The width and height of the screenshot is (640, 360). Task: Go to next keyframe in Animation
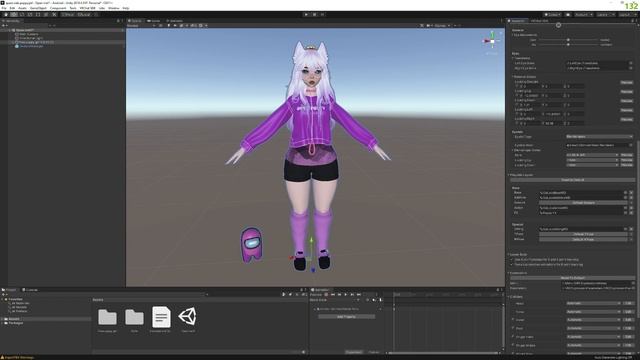tap(353, 294)
